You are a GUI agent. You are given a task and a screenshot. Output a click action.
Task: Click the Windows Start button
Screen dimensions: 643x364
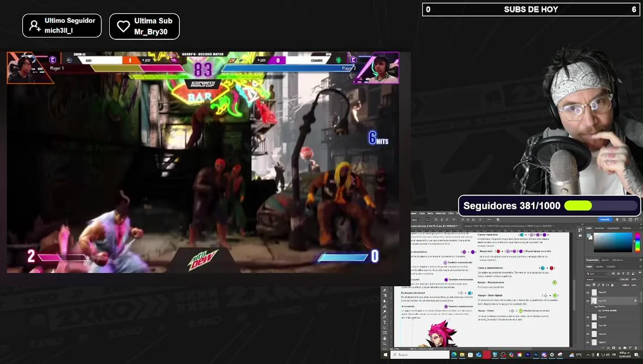pos(385,354)
